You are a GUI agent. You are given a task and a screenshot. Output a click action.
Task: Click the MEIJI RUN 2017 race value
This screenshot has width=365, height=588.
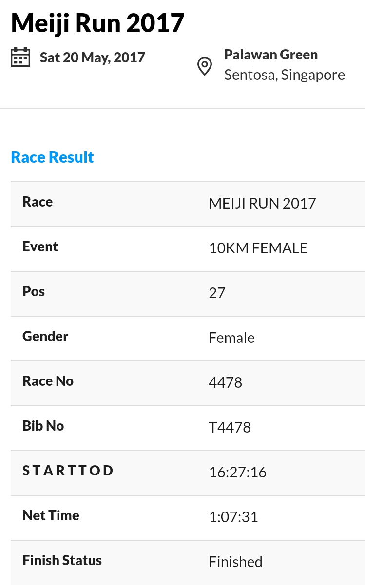[263, 203]
